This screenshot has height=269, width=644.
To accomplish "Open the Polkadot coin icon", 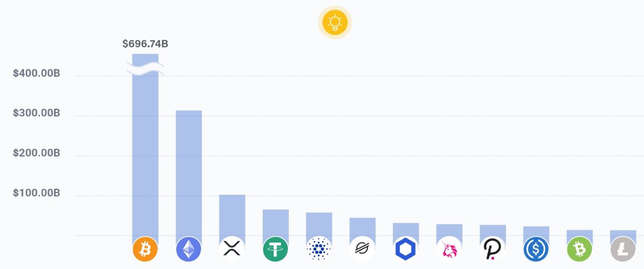I will click(493, 249).
